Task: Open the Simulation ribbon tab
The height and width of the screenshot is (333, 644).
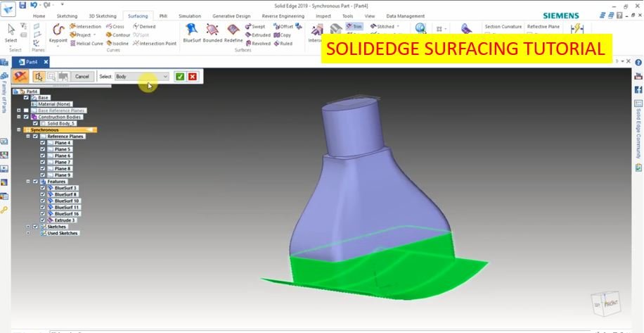Action: pyautogui.click(x=189, y=15)
